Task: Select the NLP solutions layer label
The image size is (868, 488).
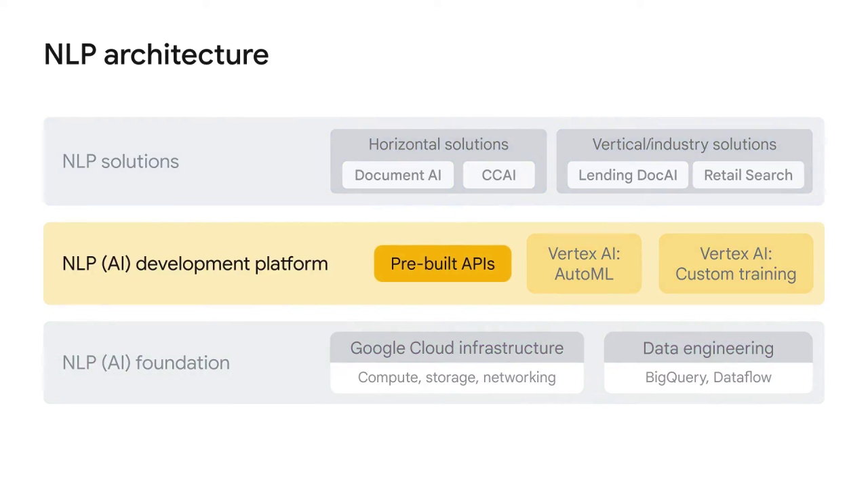Action: click(121, 161)
